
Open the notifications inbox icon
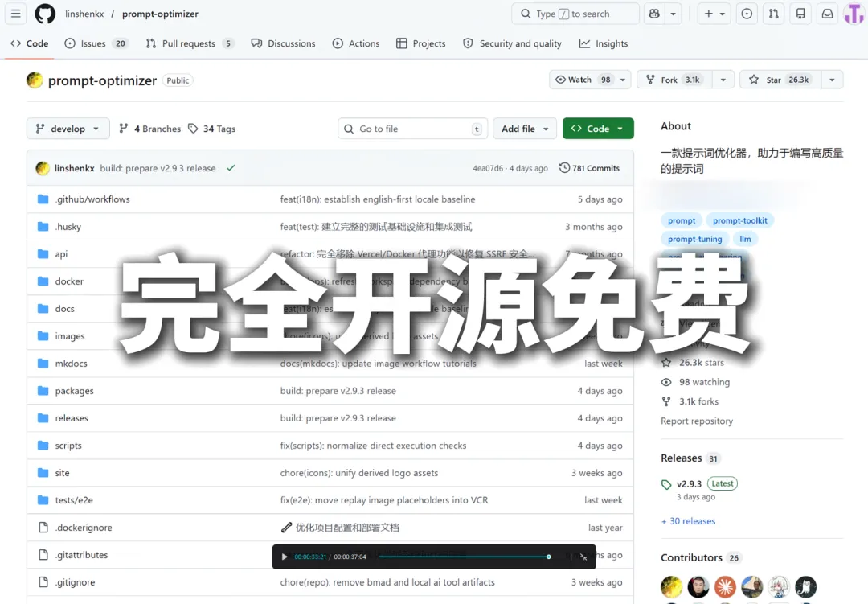click(826, 14)
